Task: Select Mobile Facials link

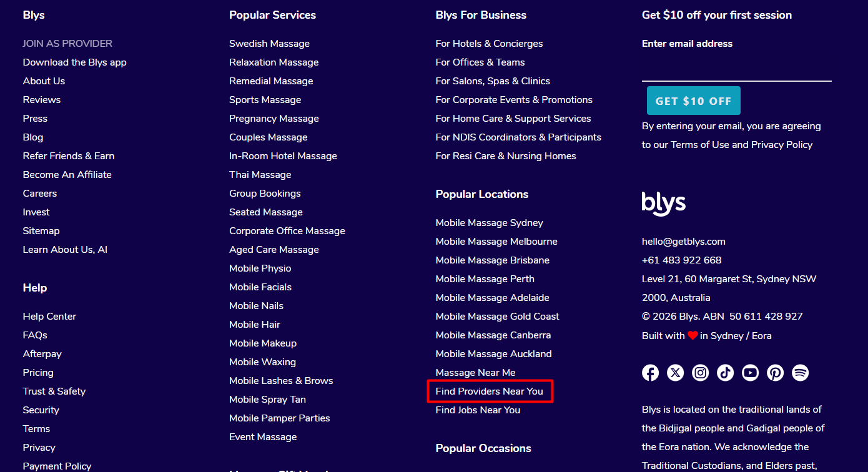Action: point(260,287)
